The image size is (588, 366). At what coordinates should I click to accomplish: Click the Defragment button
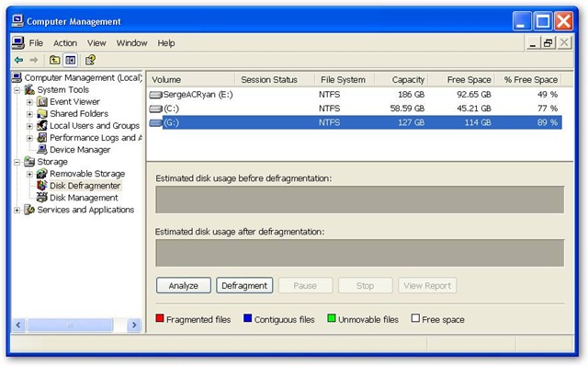click(244, 286)
